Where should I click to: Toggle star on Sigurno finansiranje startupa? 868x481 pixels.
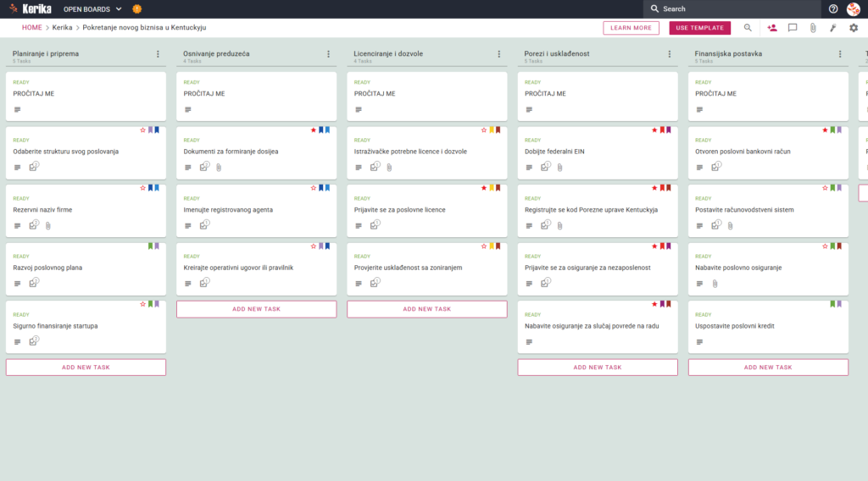[x=142, y=304]
